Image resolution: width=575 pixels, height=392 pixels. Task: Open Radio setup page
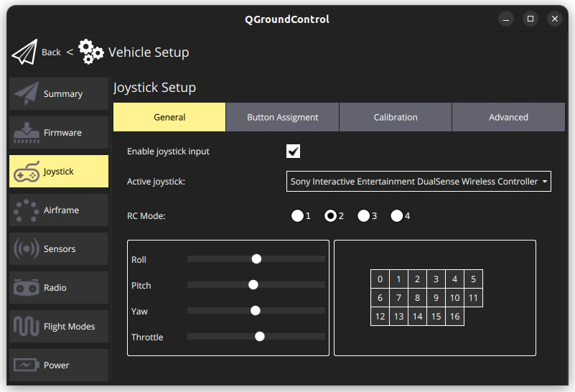click(x=59, y=287)
